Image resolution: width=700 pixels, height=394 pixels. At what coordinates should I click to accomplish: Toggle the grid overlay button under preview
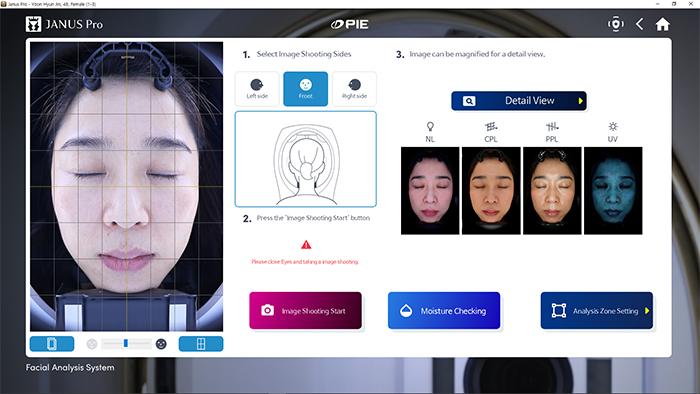point(201,344)
